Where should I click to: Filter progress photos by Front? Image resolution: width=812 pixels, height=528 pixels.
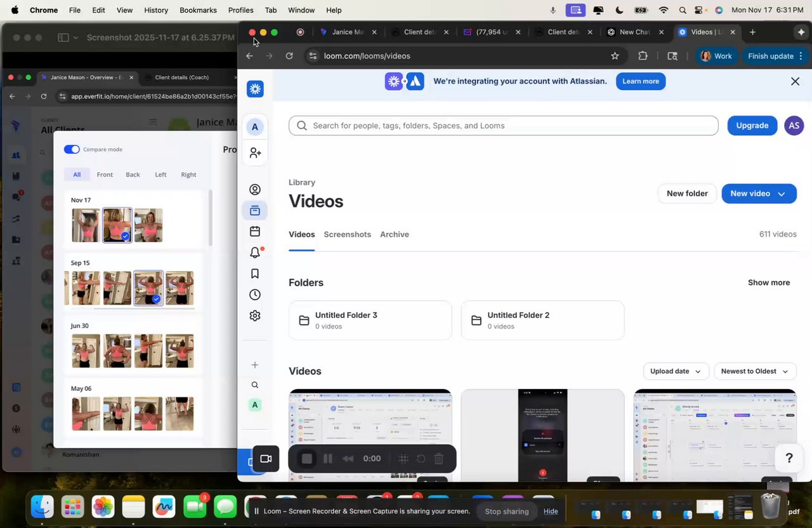tap(105, 175)
